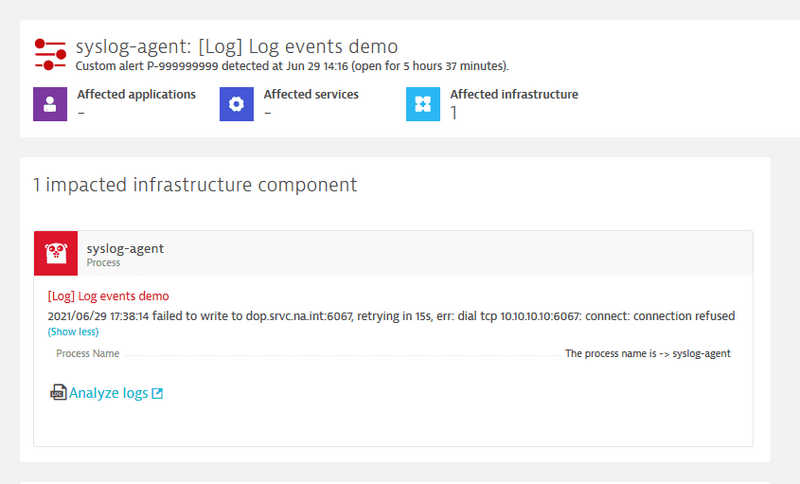Screen dimensions: 800x484
Task: Click the Affected services label
Action: [x=311, y=95]
